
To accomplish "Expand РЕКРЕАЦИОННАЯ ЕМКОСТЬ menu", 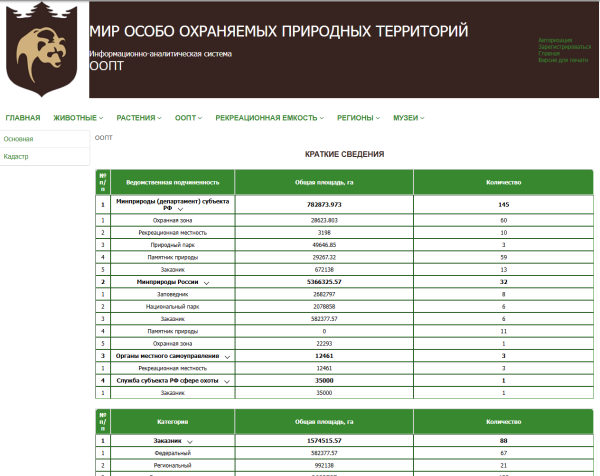I will point(269,118).
